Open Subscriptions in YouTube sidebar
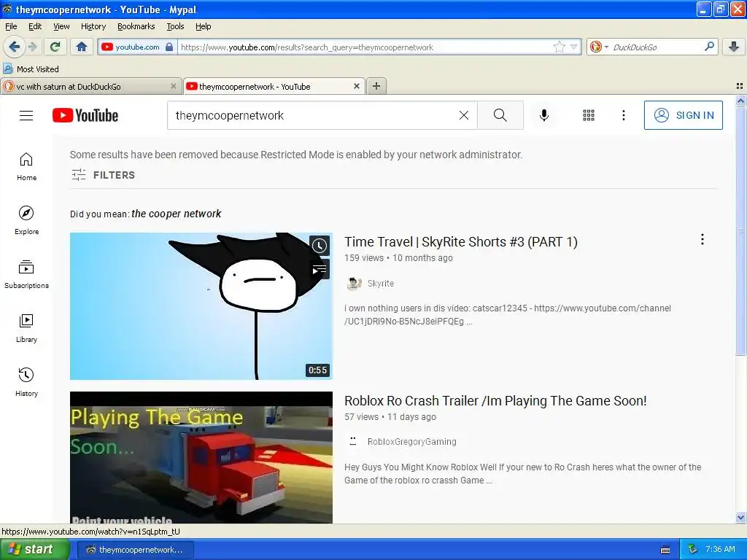Screen dimensions: 747x560 coord(26,274)
